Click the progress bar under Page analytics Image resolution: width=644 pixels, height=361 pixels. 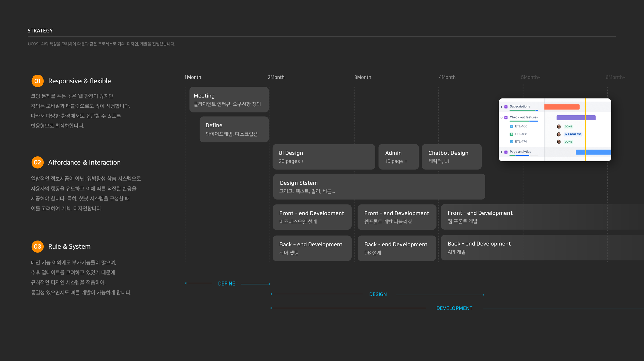tap(524, 155)
